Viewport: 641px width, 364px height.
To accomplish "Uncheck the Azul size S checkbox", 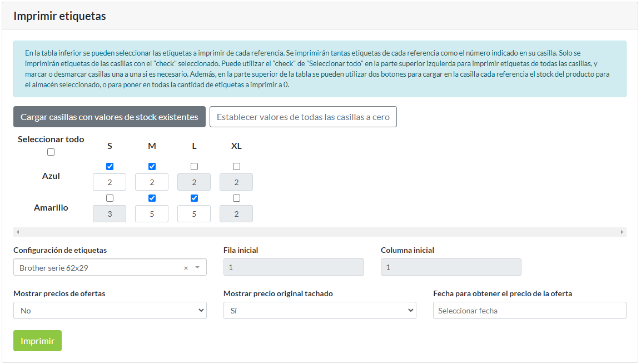I will (110, 166).
